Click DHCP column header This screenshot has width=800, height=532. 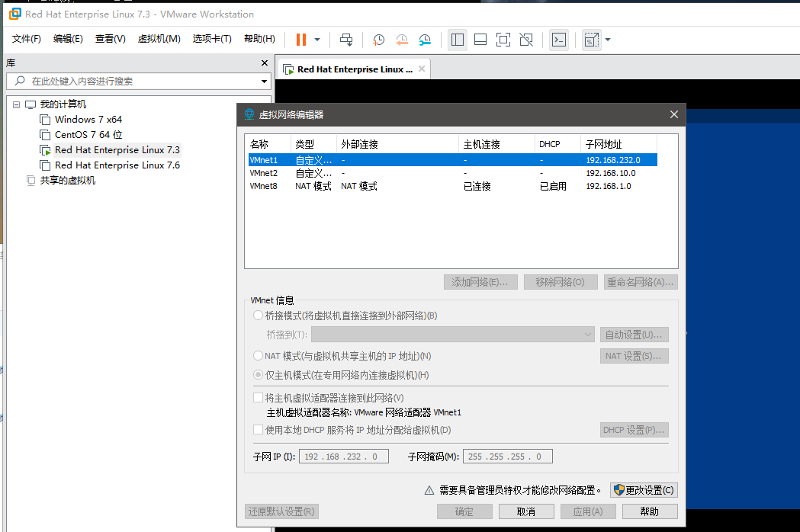coord(557,144)
